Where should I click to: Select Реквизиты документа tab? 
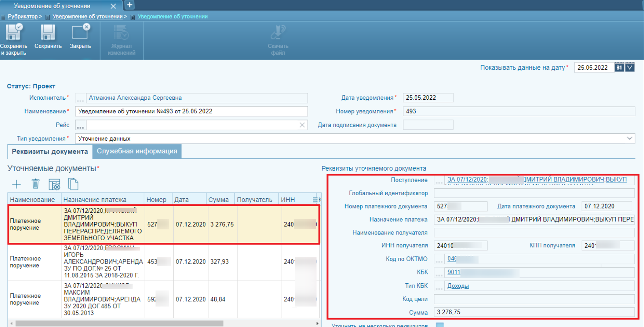pyautogui.click(x=50, y=152)
